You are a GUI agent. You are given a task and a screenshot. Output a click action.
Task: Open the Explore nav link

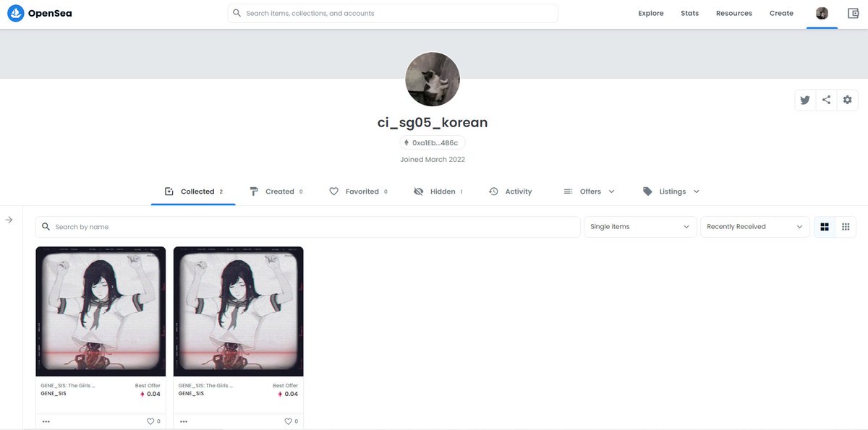tap(651, 13)
